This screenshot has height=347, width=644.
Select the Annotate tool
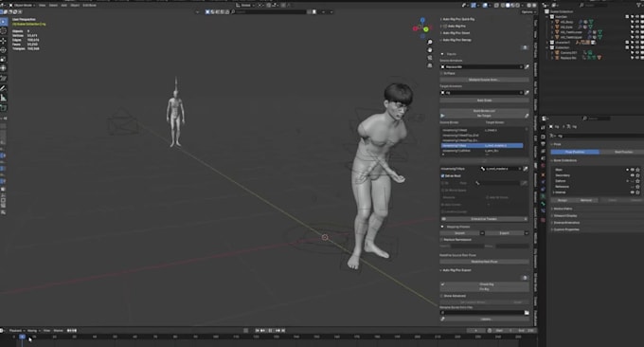[4, 88]
